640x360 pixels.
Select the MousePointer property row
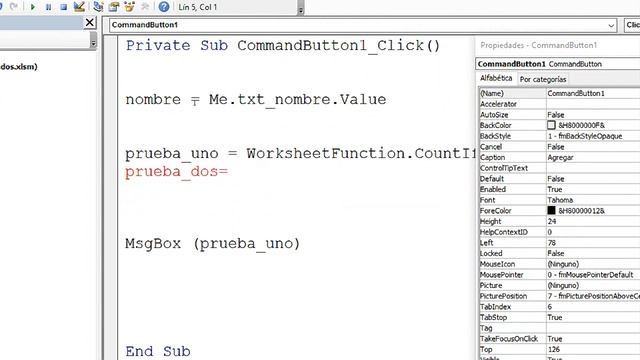pyautogui.click(x=560, y=275)
